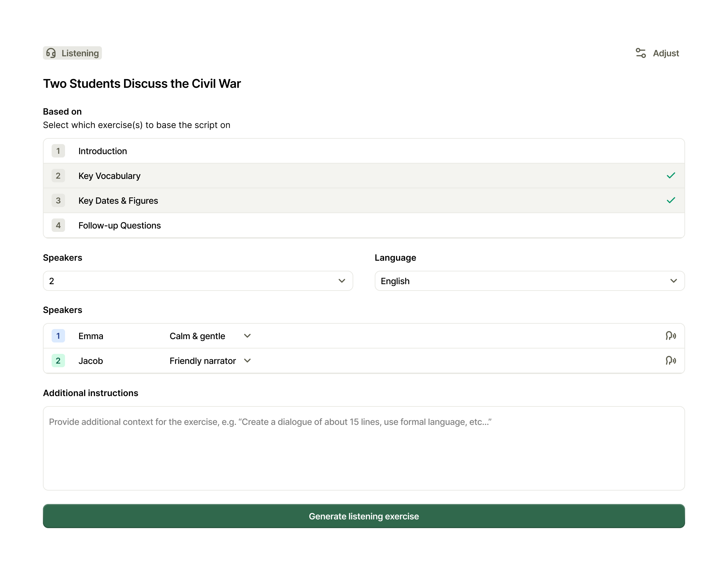Image resolution: width=728 pixels, height=571 pixels.
Task: Click the Jacob speaker name
Action: pyautogui.click(x=90, y=361)
